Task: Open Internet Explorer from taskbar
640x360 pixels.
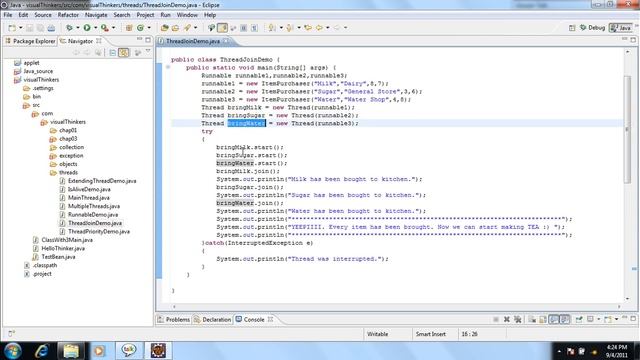Action: [x=42, y=351]
